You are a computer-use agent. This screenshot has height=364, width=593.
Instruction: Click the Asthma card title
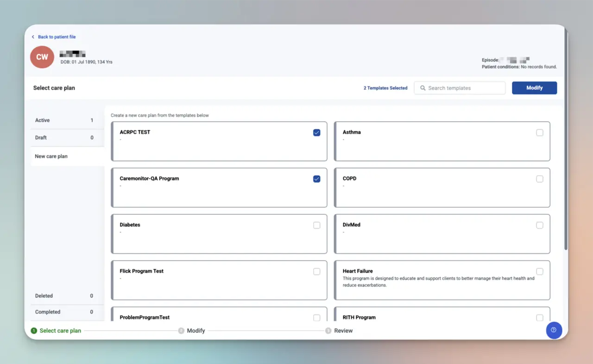352,132
